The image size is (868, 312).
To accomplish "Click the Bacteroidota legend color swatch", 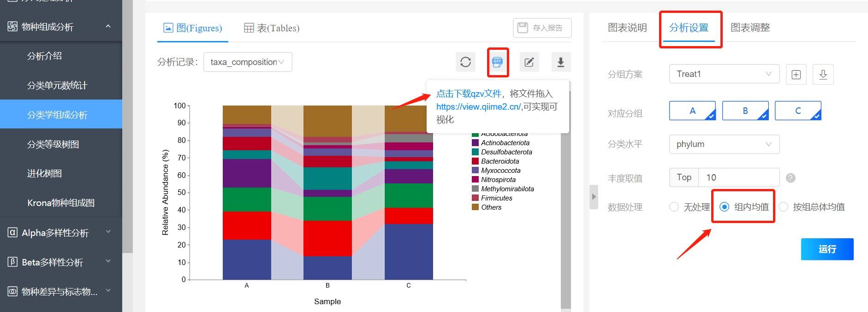I will [x=475, y=161].
